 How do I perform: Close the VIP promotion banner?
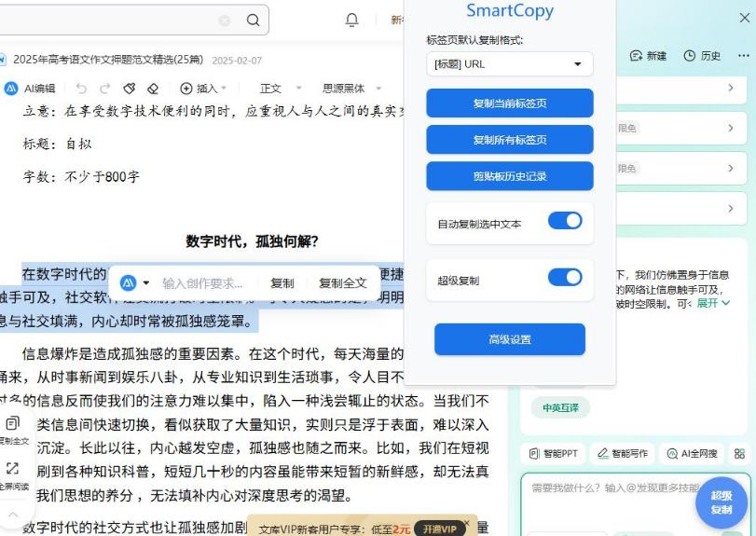point(466,523)
